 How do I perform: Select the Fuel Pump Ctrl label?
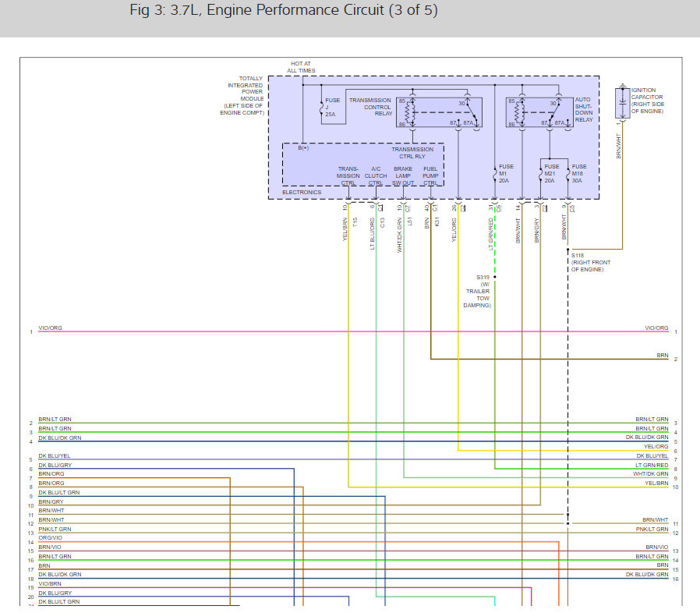pyautogui.click(x=430, y=176)
